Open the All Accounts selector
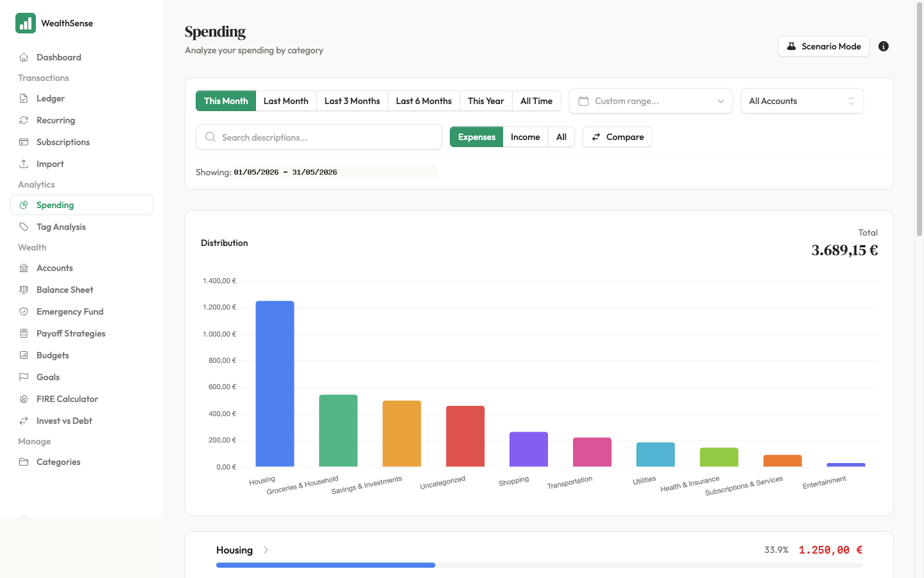 point(802,101)
